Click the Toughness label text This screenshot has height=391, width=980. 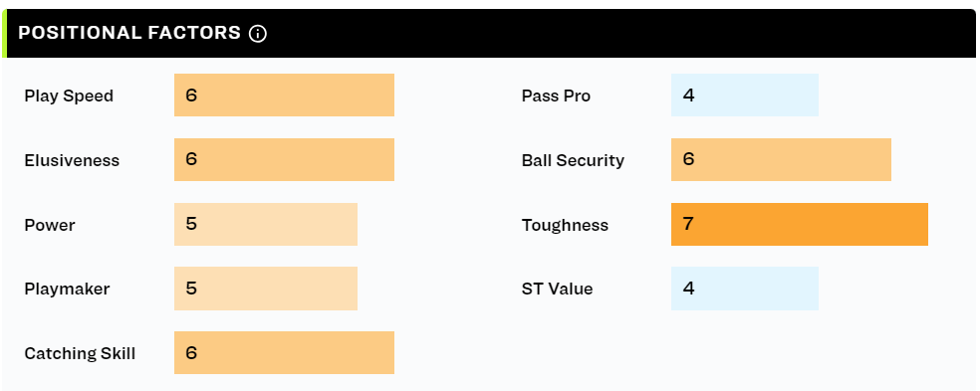tap(565, 225)
